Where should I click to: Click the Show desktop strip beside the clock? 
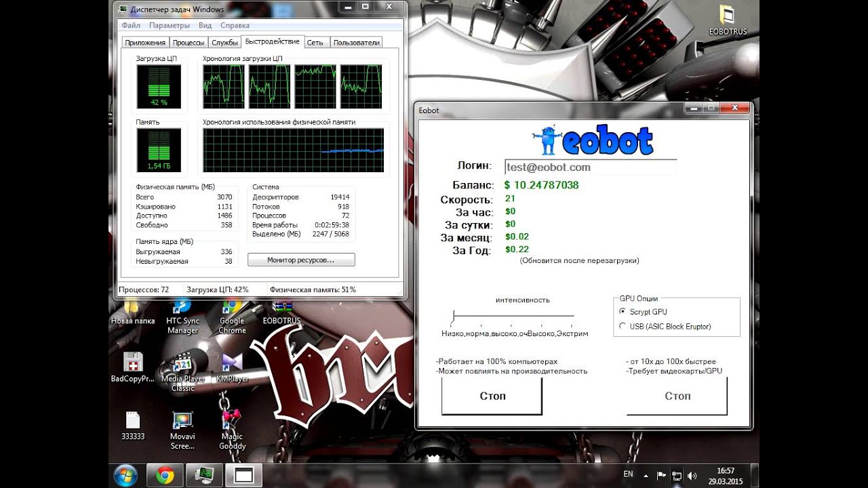[755, 476]
